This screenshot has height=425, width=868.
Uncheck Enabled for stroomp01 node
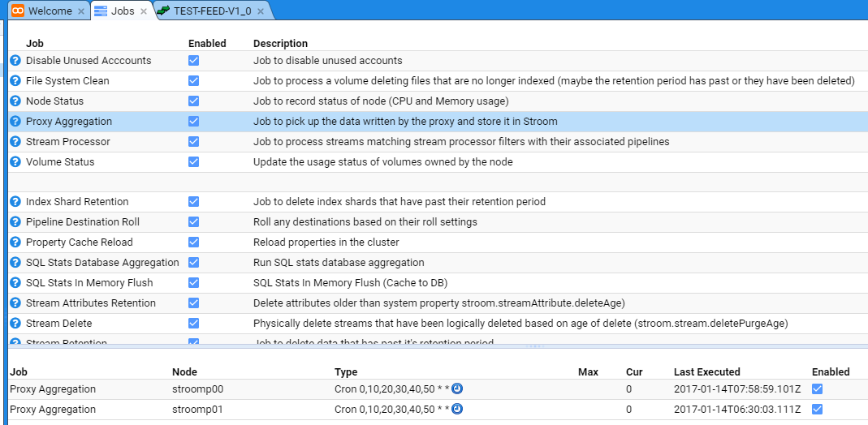tap(818, 410)
